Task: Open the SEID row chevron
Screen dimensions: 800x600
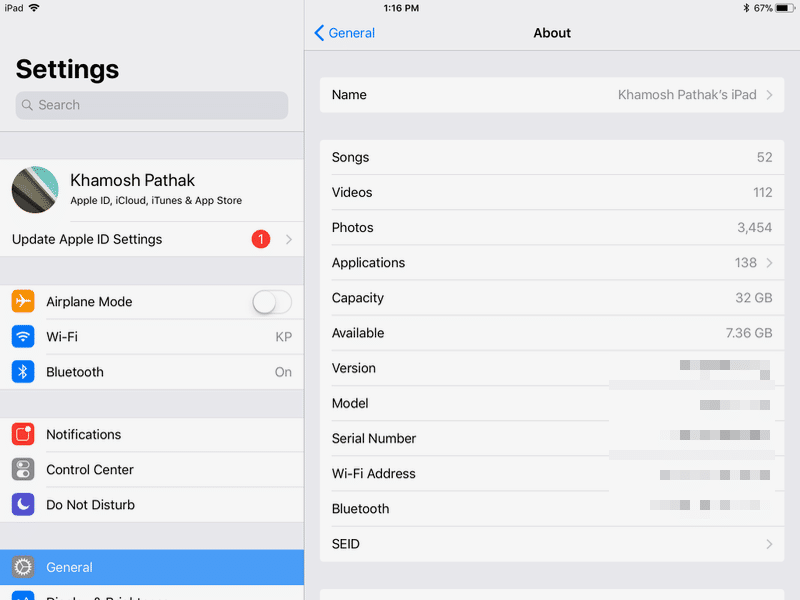Action: tap(769, 544)
